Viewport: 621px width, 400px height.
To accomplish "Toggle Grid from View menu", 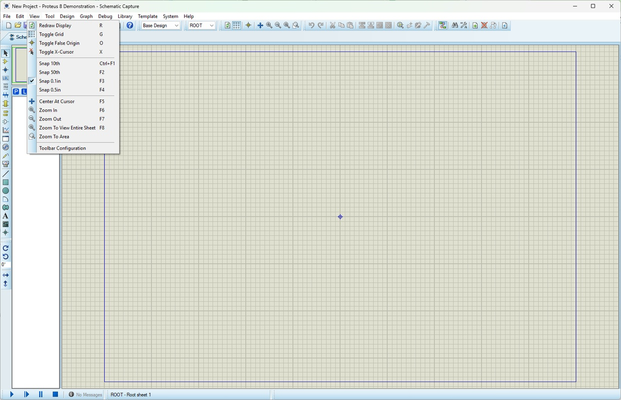I will point(51,34).
